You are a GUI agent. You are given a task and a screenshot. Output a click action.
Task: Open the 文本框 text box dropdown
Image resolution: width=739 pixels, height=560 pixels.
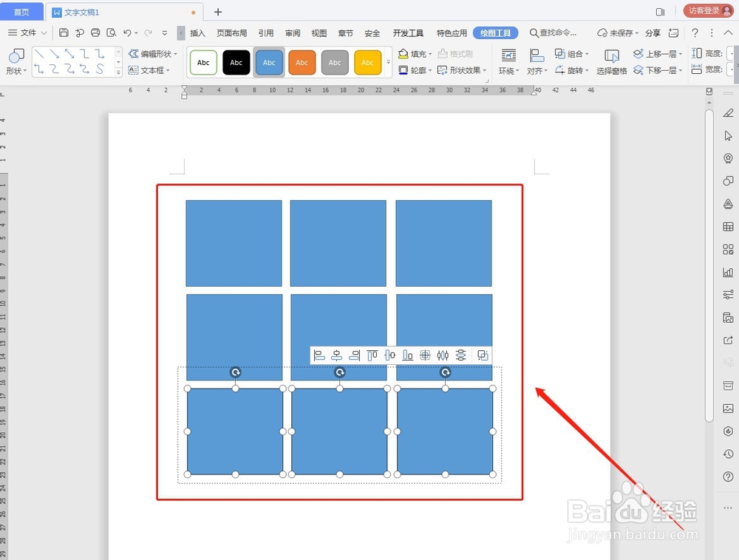149,70
